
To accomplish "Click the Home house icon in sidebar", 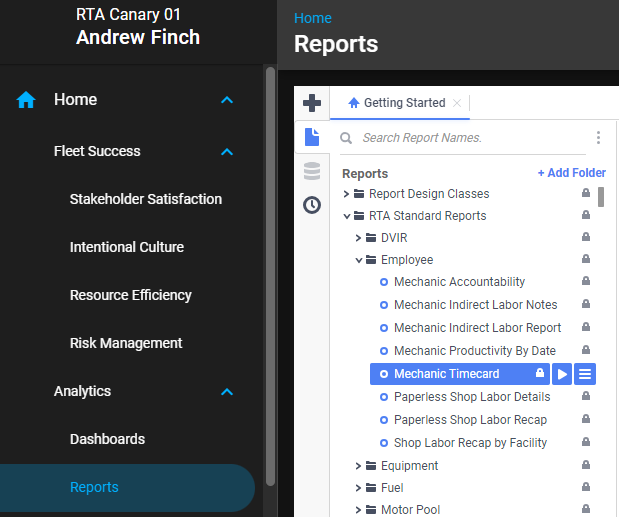I will click(x=26, y=100).
